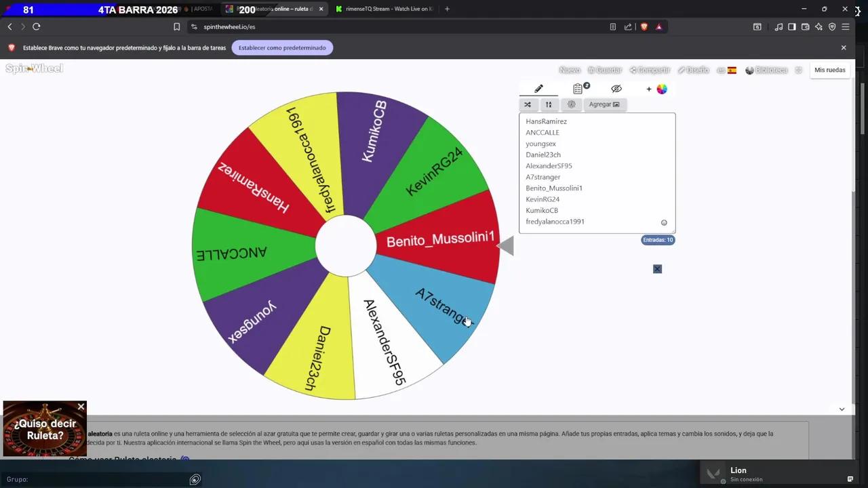Image resolution: width=868 pixels, height=488 pixels.
Task: Toggle the browser sidebar panel icon
Action: (x=791, y=27)
